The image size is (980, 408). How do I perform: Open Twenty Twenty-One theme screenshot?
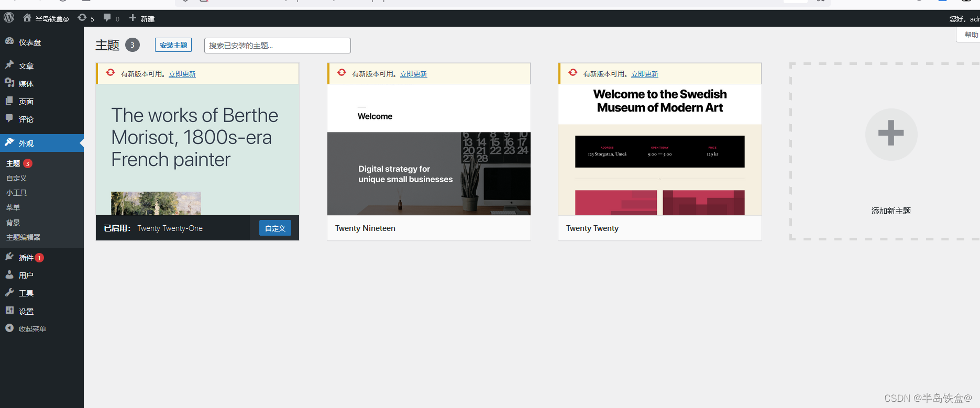(x=197, y=150)
